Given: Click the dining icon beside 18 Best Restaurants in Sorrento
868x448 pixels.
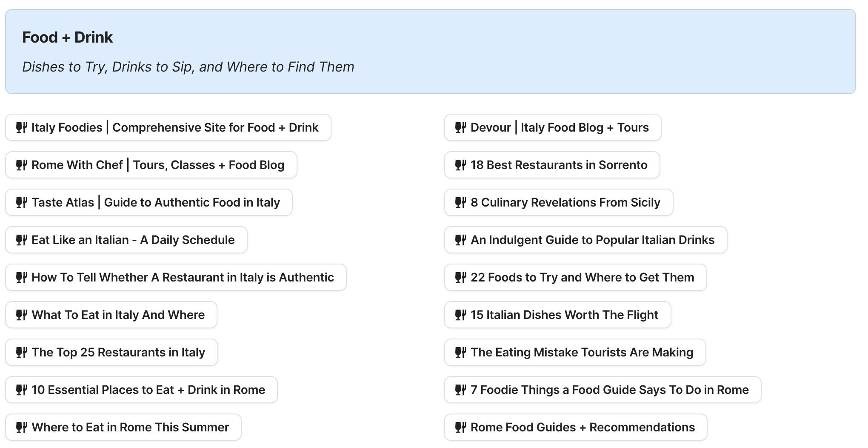Looking at the screenshot, I should [x=461, y=165].
